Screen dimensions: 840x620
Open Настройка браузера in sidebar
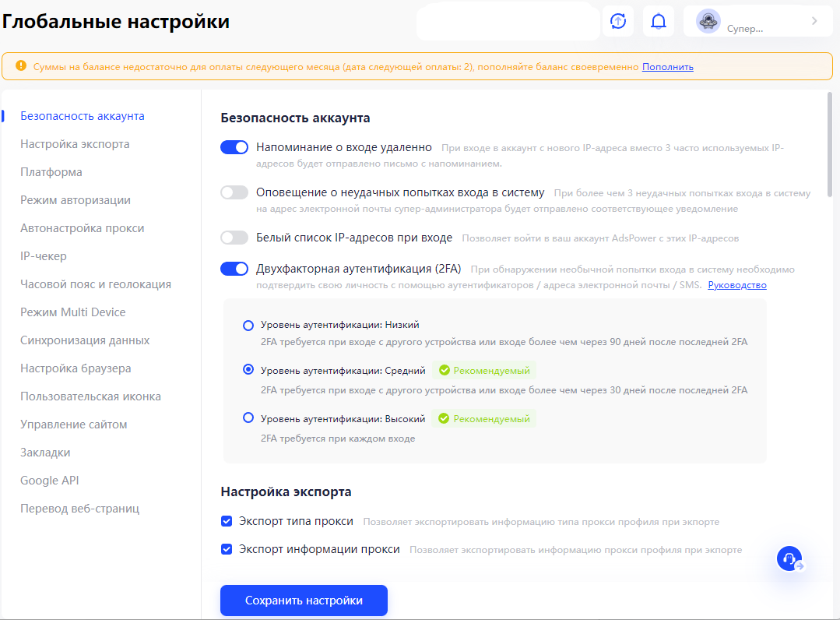[x=76, y=368]
